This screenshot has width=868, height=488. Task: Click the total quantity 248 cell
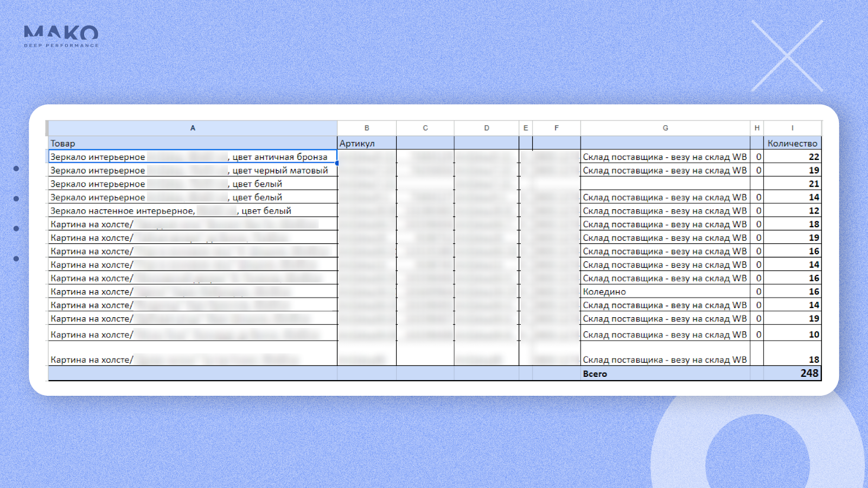(792, 374)
